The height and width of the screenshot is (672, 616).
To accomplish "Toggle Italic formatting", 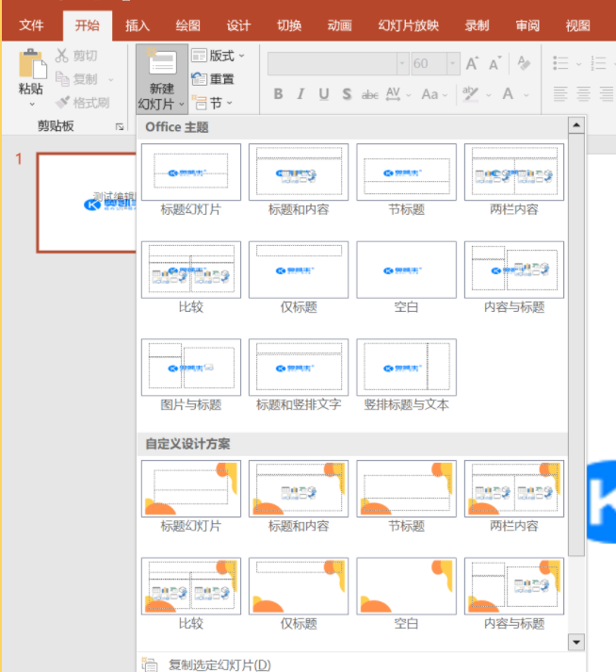I will [300, 94].
